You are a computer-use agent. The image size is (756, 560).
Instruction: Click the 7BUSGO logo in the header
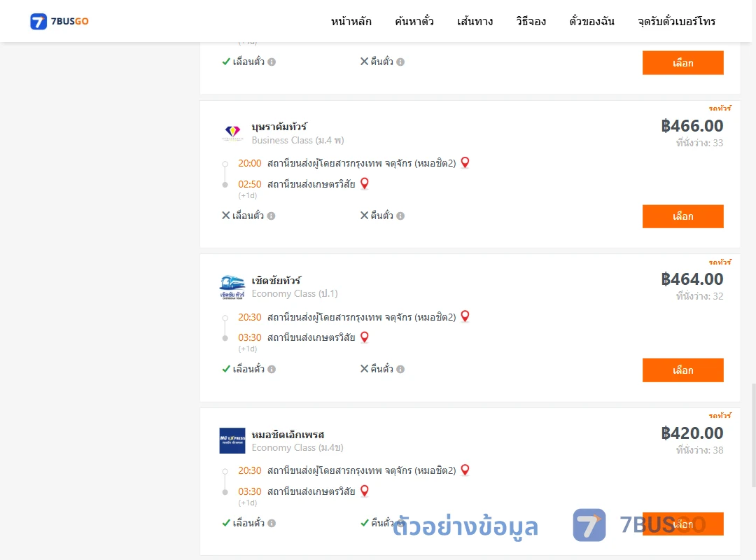(59, 21)
